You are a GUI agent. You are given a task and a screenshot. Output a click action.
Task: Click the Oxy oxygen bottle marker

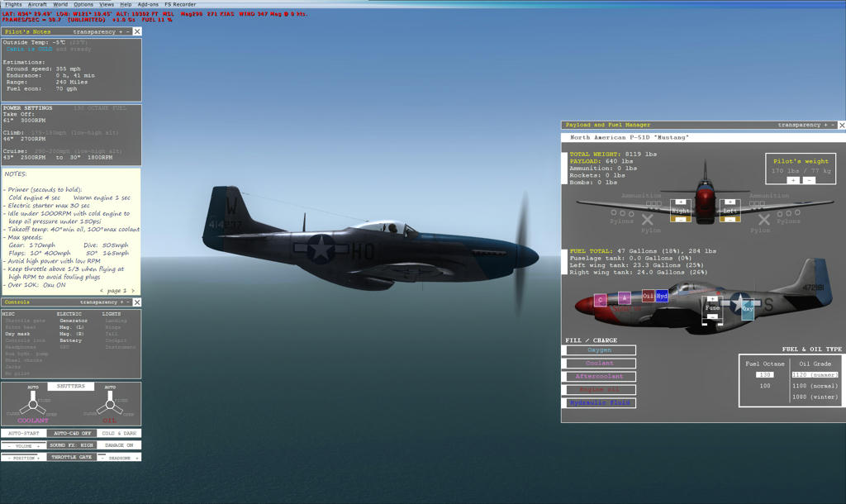point(748,310)
